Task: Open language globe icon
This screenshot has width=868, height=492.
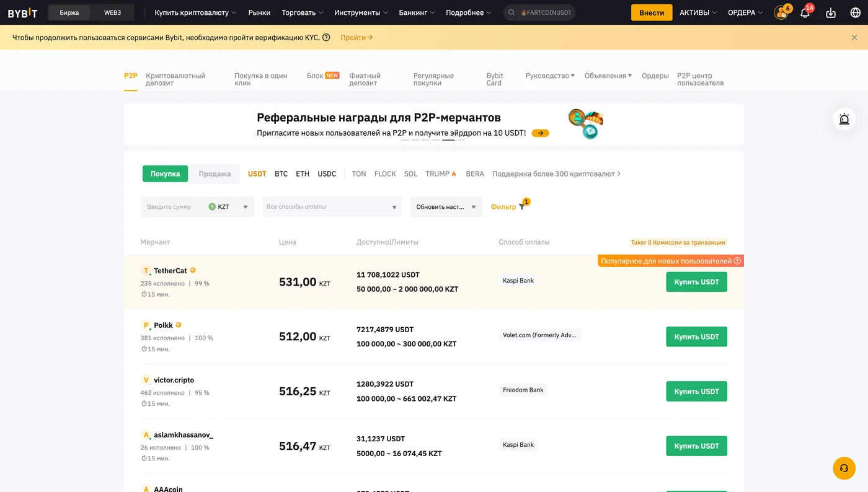Action: tap(856, 12)
